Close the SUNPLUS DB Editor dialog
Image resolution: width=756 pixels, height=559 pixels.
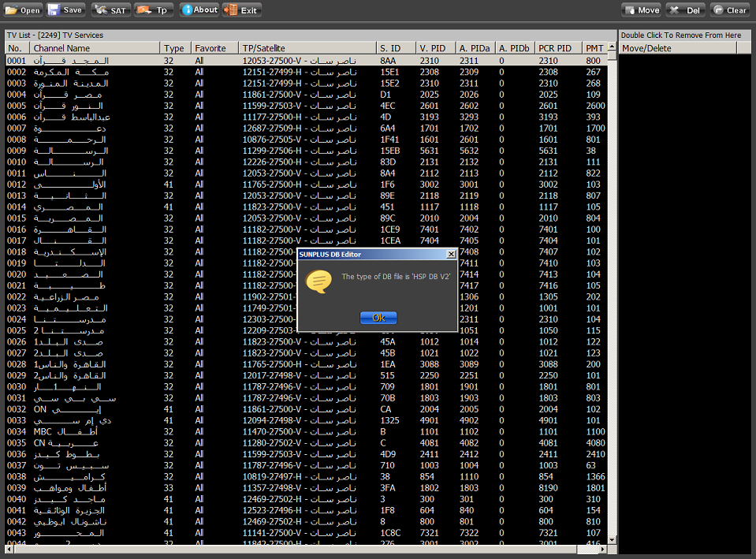[451, 254]
